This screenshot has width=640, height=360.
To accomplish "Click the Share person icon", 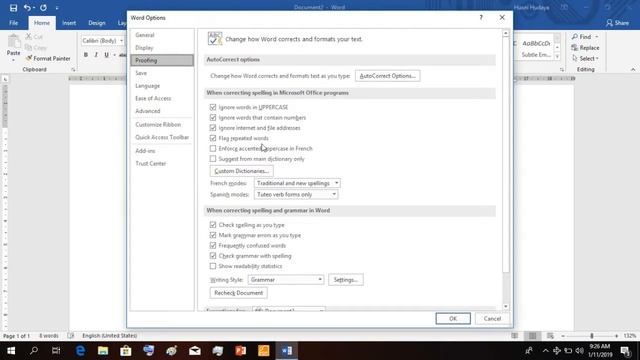I will pyautogui.click(x=609, y=23).
